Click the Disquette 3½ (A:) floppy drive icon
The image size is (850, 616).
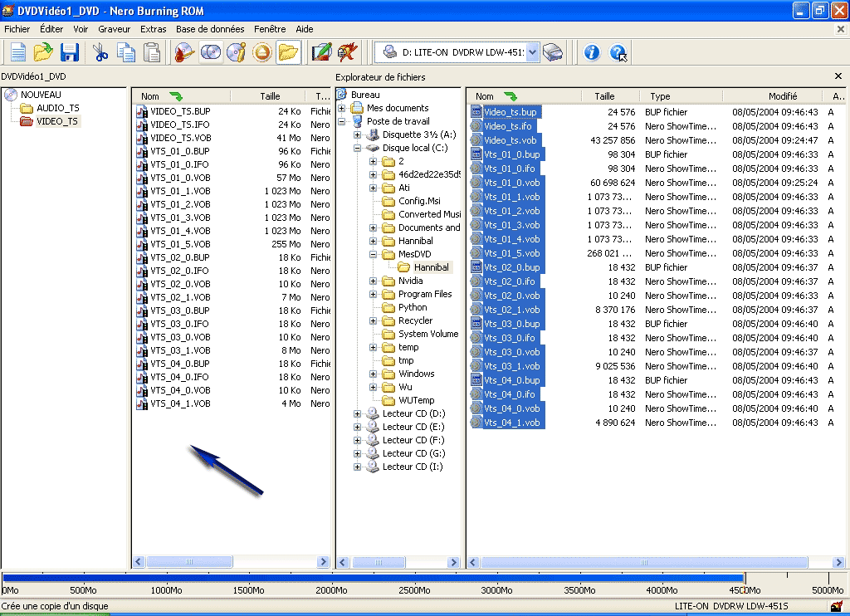(x=373, y=134)
